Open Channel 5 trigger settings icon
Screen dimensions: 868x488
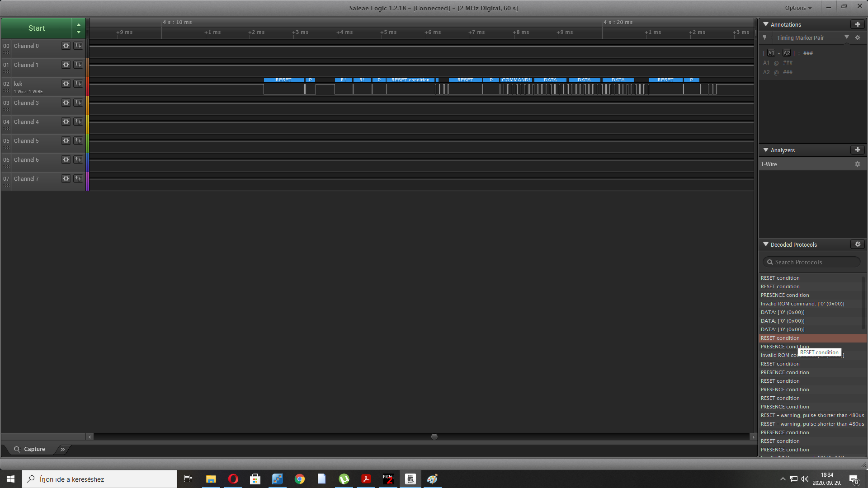point(78,141)
